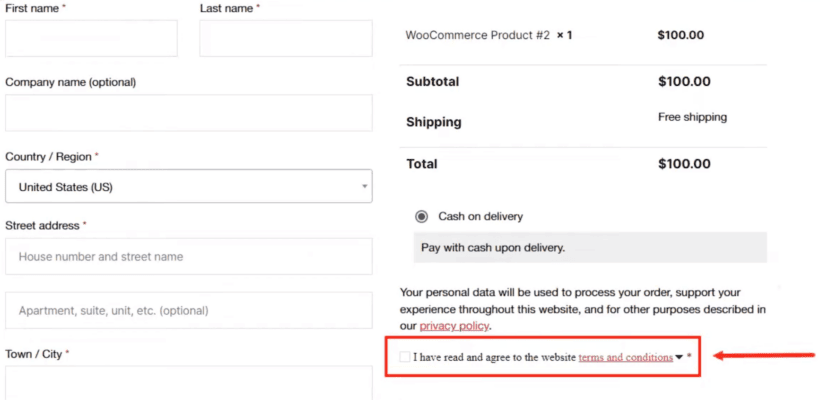The width and height of the screenshot is (820, 400).
Task: Focus the Town / City input field
Action: 189,383
